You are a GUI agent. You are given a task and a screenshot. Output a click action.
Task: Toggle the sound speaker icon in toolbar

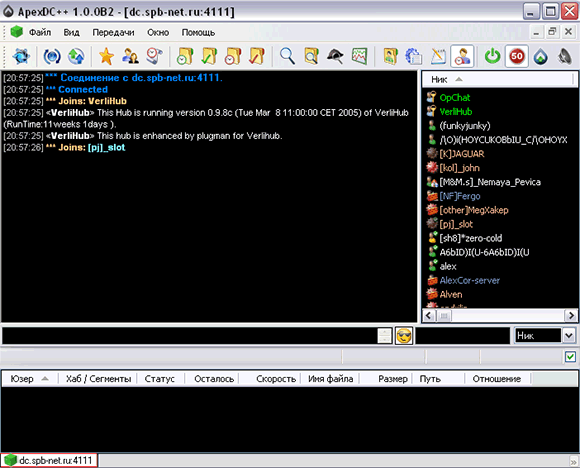pyautogui.click(x=565, y=57)
